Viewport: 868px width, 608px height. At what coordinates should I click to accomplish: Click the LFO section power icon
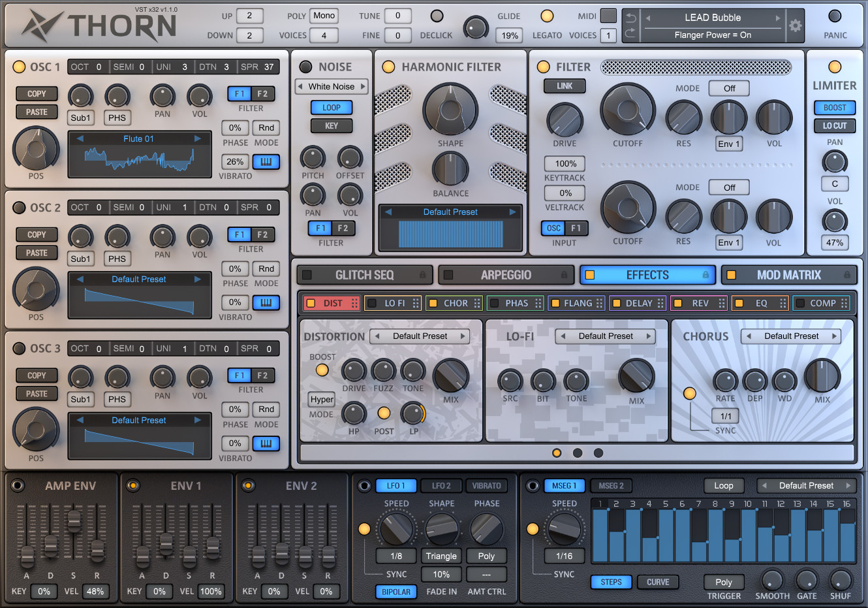[x=364, y=485]
